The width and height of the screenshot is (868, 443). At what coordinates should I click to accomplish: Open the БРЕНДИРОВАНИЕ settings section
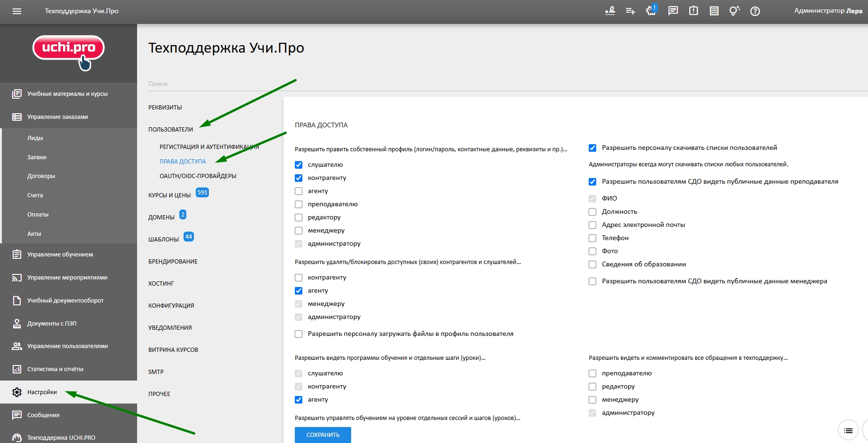(173, 262)
